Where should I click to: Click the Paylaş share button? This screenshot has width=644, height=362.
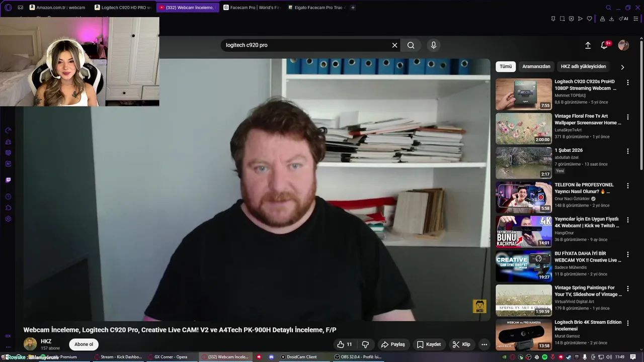point(393,344)
